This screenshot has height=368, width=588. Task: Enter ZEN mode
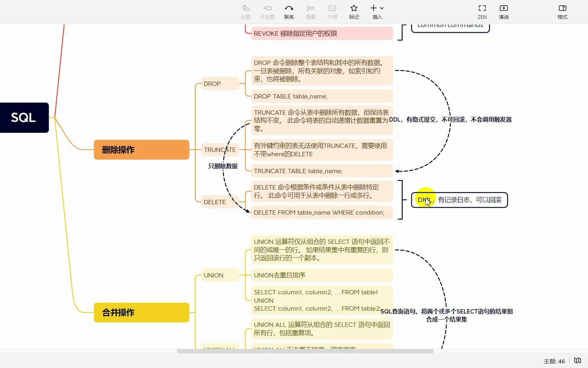click(x=482, y=12)
